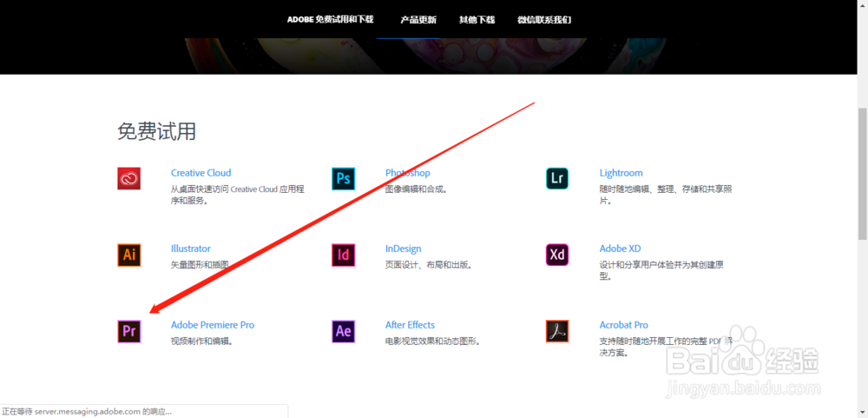Click the Creative Cloud red icon
The image size is (868, 418).
(129, 178)
